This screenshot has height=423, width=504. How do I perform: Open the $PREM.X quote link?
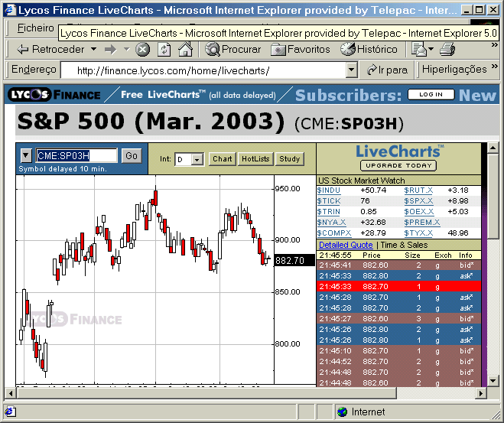(x=422, y=223)
